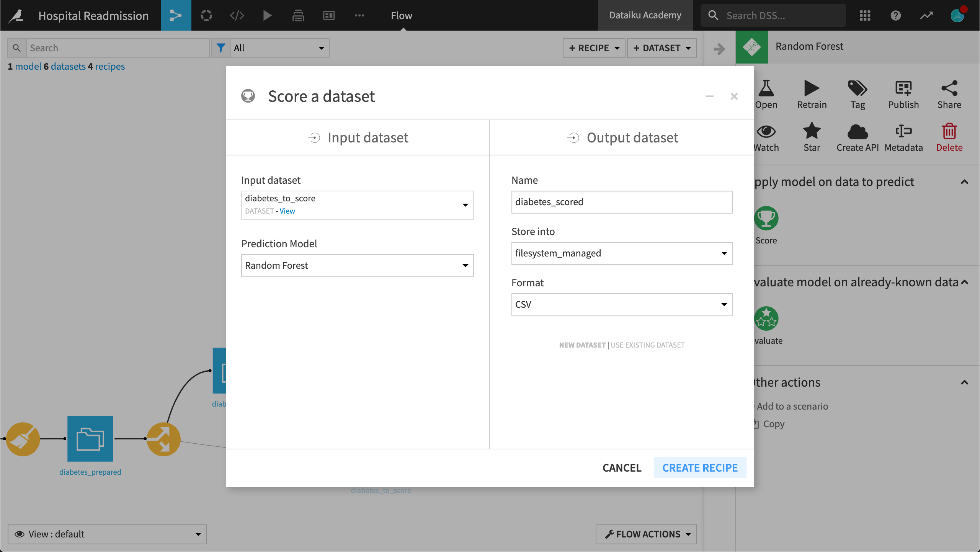Screen dimensions: 980x552
Task: Open the activity trend icon
Action: pos(926,15)
